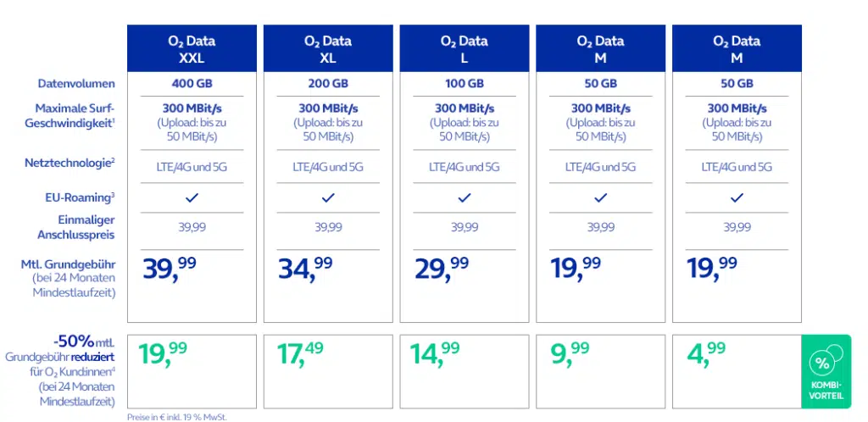Choose the O2 Data L column header

(x=465, y=48)
